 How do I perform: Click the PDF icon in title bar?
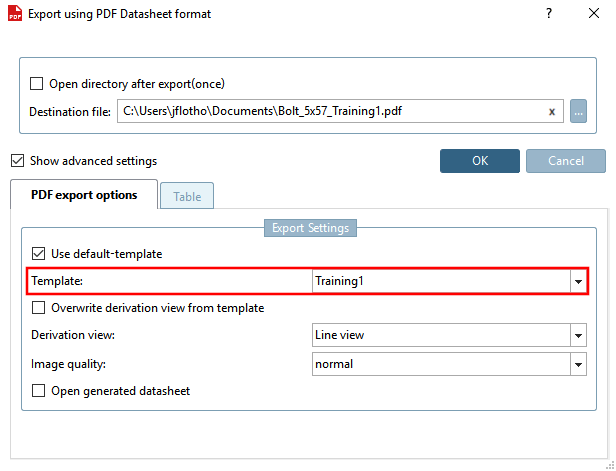pos(15,15)
